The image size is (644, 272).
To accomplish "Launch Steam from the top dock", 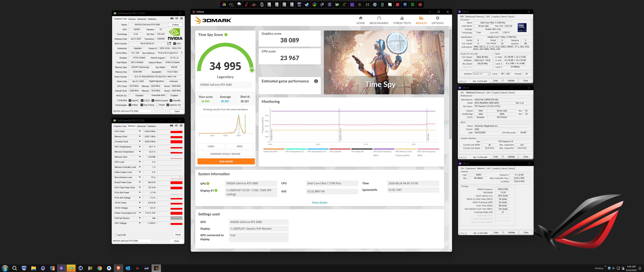I will pyautogui.click(x=307, y=5).
